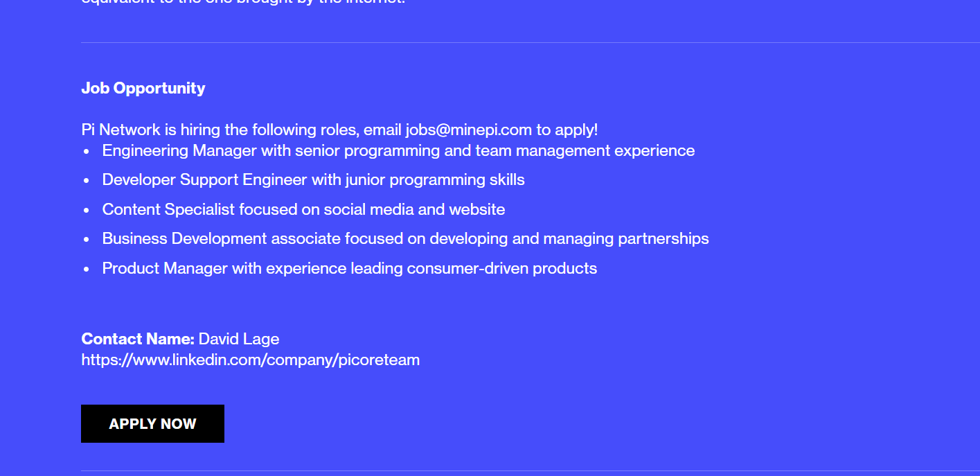This screenshot has width=980, height=476.
Task: Click the bullet dot before Content Specialist
Action: tap(87, 210)
